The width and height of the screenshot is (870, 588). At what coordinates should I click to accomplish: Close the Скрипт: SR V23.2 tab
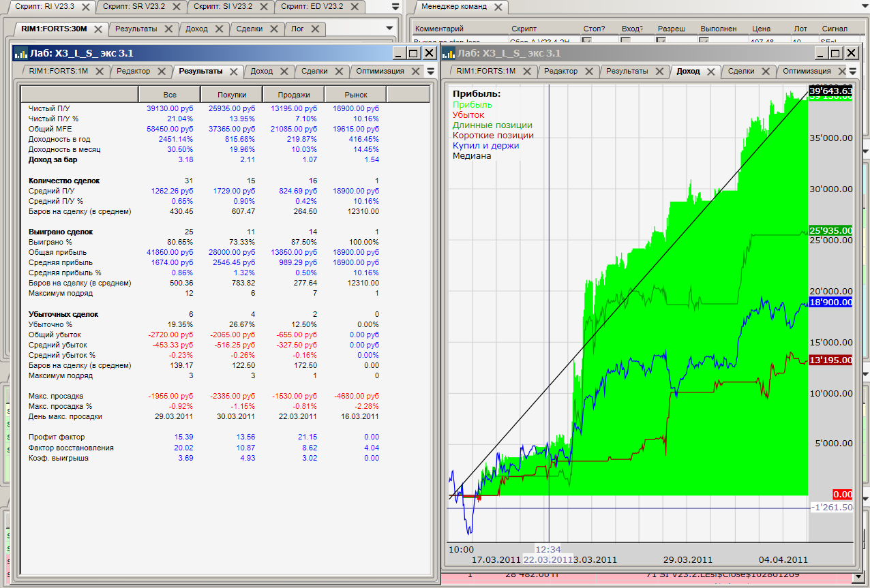[x=177, y=7]
